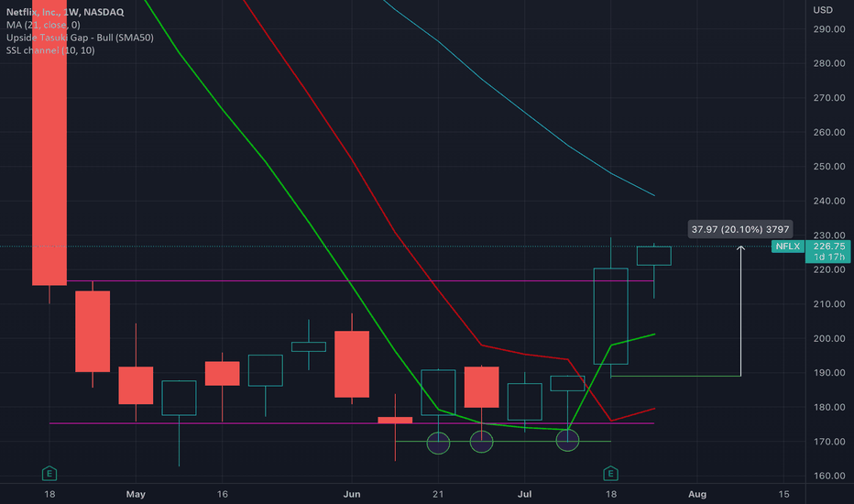Click the 37.97 (20.10%) 3797 measurement label
This screenshot has height=504, width=854.
pyautogui.click(x=740, y=229)
